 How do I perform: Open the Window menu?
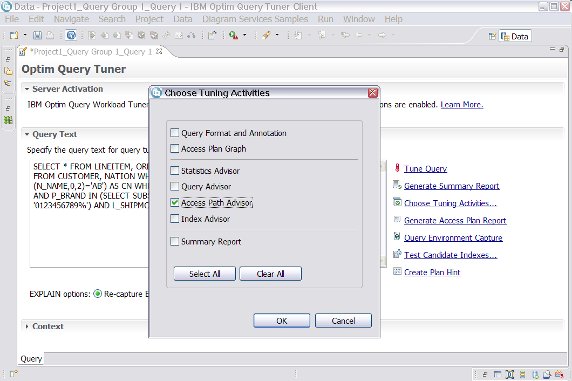pos(359,19)
